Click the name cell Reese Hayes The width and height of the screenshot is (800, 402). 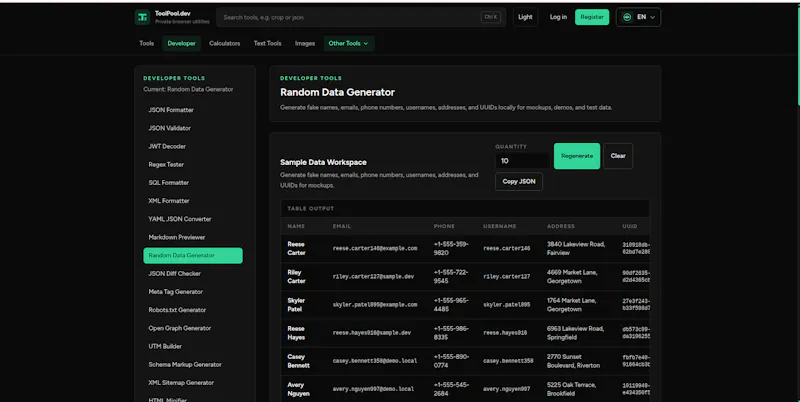pyautogui.click(x=296, y=333)
